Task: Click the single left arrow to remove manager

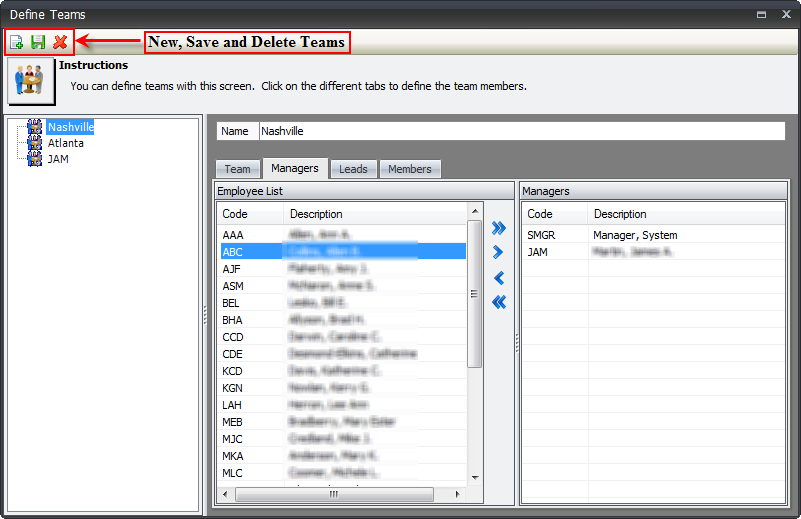Action: [499, 278]
